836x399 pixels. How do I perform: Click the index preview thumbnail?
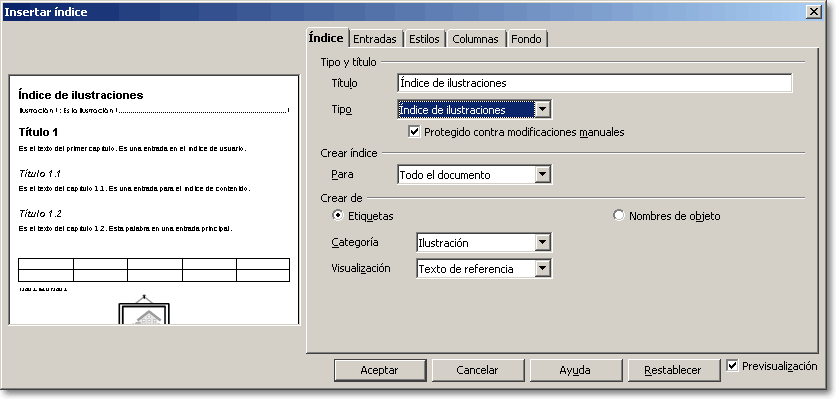click(154, 200)
